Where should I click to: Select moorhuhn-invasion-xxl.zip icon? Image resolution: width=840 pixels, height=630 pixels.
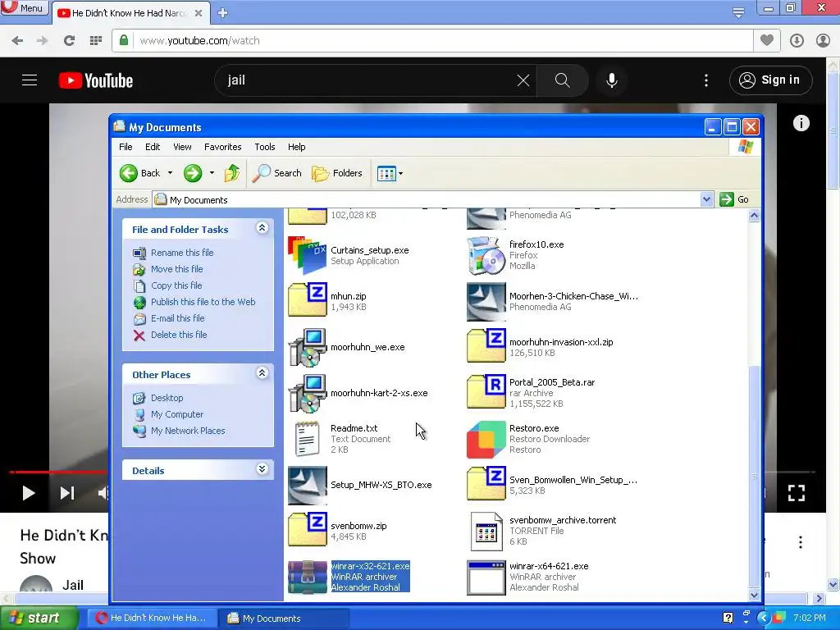click(486, 347)
